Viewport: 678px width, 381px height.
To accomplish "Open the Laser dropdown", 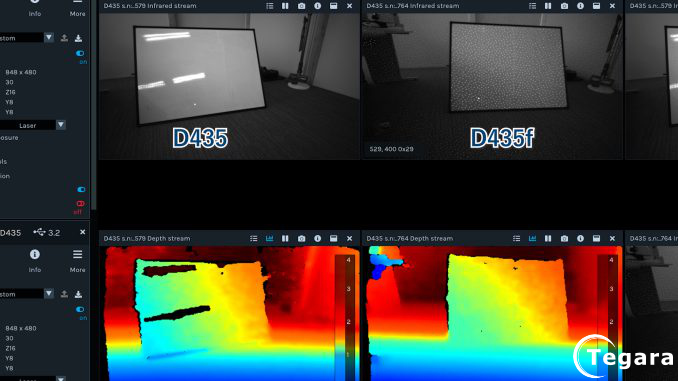I will [x=33, y=125].
